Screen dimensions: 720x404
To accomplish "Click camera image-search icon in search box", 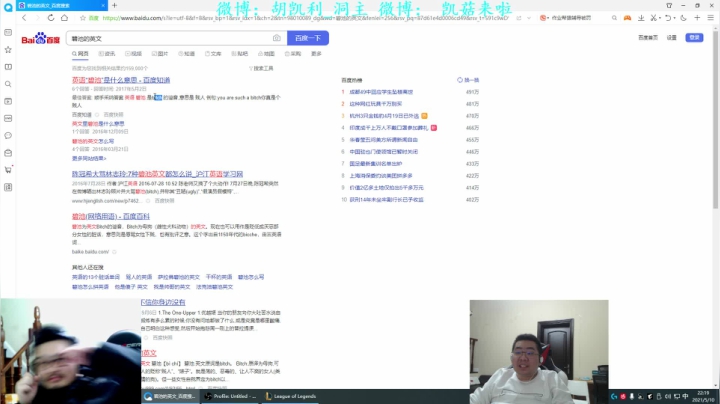I will 276,38.
